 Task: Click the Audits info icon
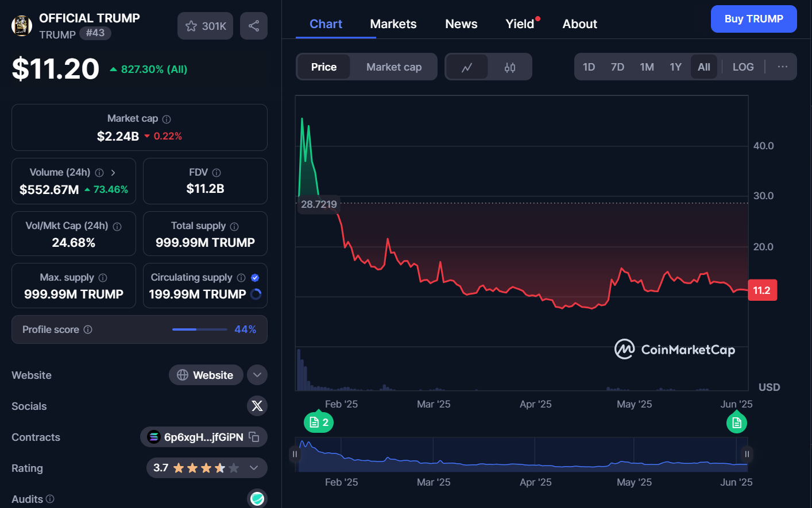[x=50, y=499]
